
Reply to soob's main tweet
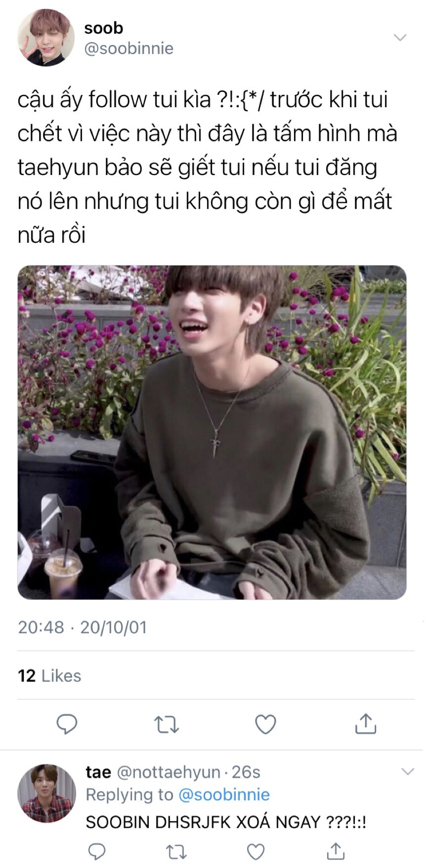67,724
